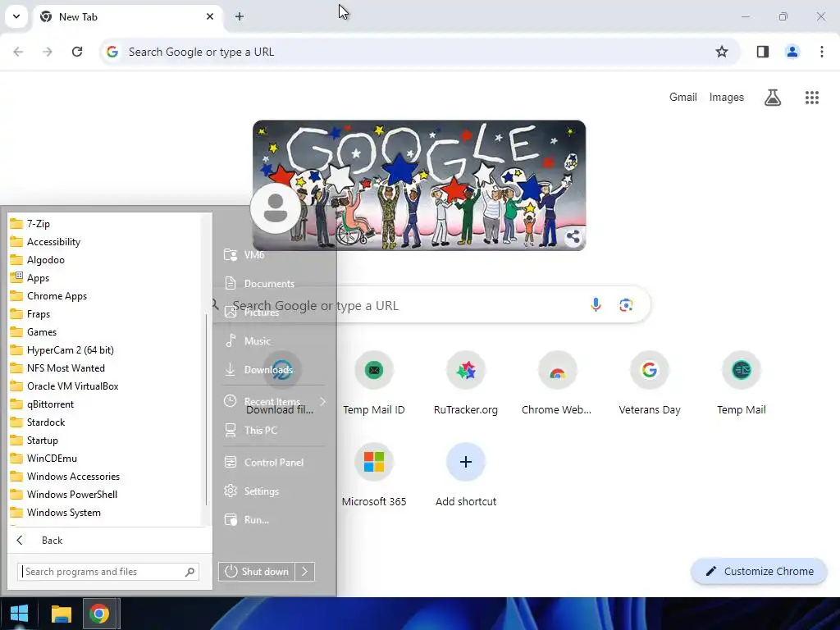Open the Temp Mail ID shortcut
The height and width of the screenshot is (630, 840).
pyautogui.click(x=373, y=383)
